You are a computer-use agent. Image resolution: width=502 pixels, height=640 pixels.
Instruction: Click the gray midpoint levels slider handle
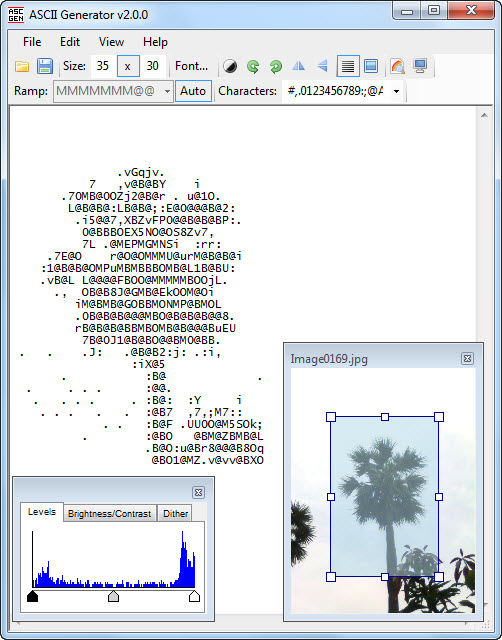point(113,596)
